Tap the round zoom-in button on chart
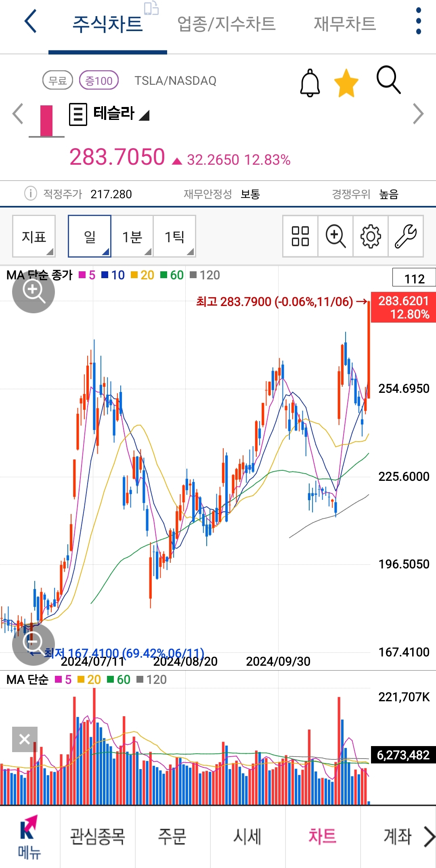The height and width of the screenshot is (868, 436). (34, 291)
